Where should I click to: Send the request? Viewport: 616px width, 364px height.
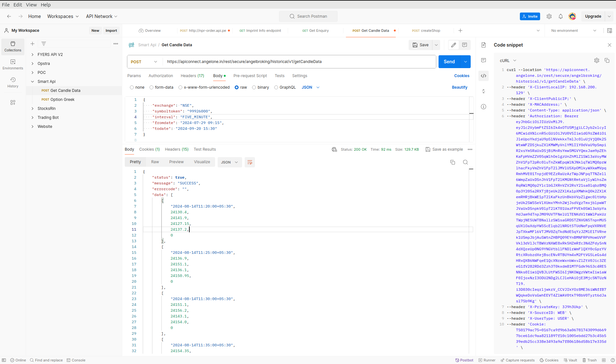pyautogui.click(x=449, y=62)
